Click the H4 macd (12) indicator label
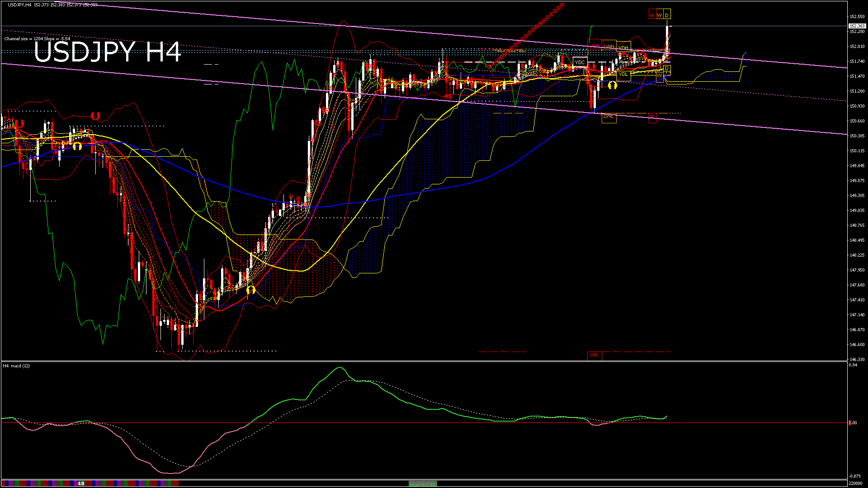This screenshot has height=488, width=868. point(16,366)
